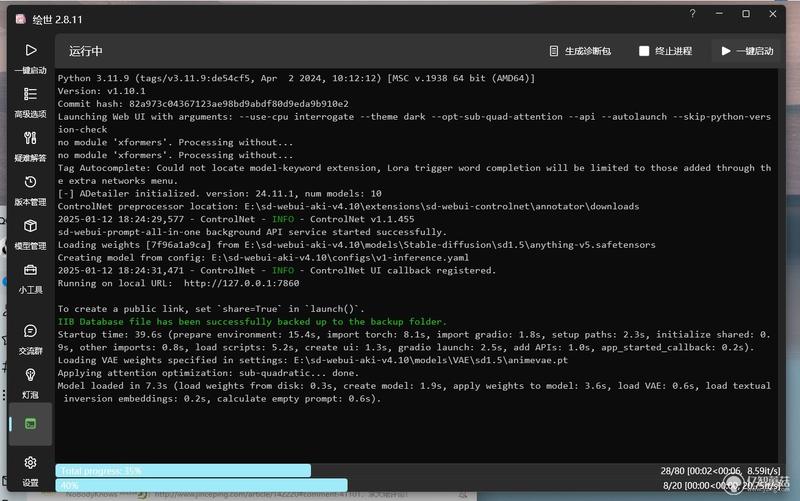Click the Python 3.11.9 version line
The height and width of the screenshot is (501, 800).
pyautogui.click(x=296, y=78)
